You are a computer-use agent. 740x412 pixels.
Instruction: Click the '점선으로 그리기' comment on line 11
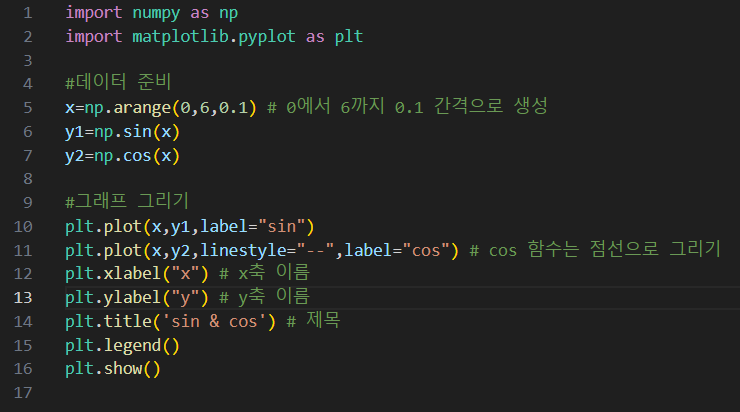[x=655, y=249]
